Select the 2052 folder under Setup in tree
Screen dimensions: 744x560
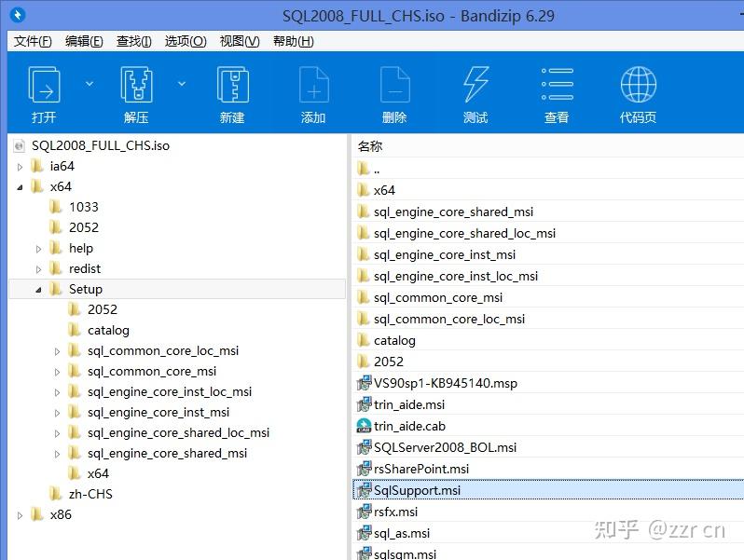pyautogui.click(x=103, y=309)
